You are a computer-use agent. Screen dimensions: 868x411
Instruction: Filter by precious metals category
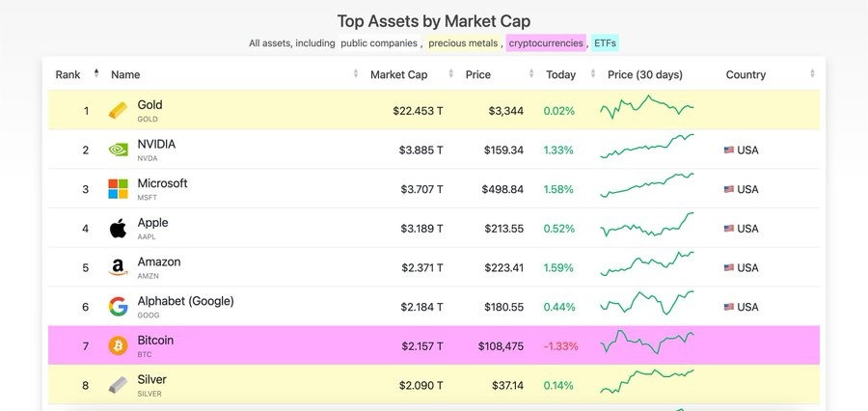[x=463, y=43]
